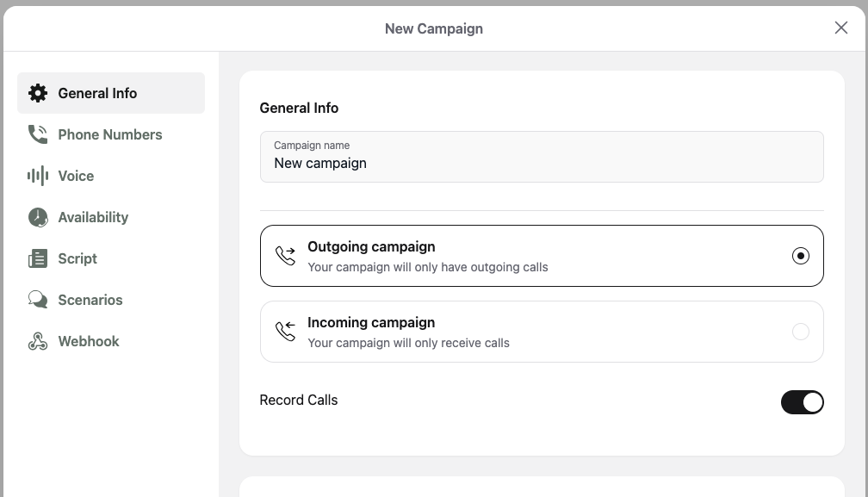
Task: Go to the Availability section
Action: click(x=93, y=217)
